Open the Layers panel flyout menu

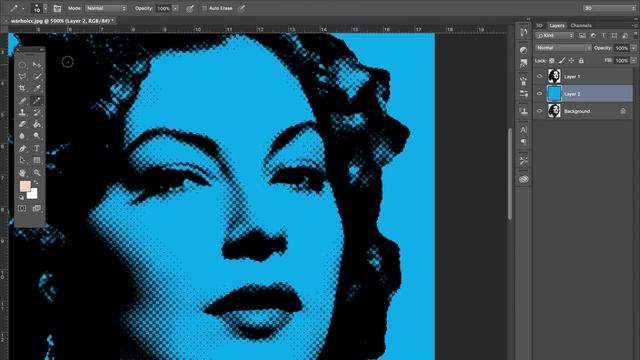coord(635,25)
